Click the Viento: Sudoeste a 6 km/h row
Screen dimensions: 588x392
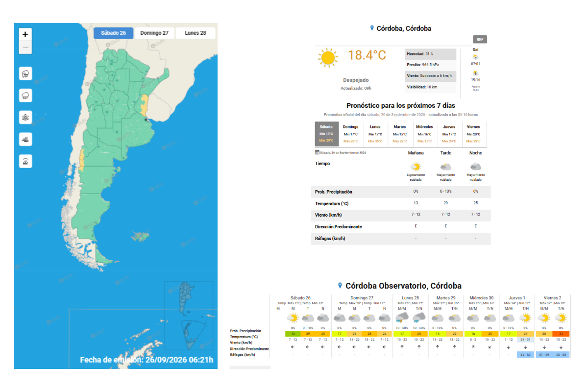[x=431, y=76]
